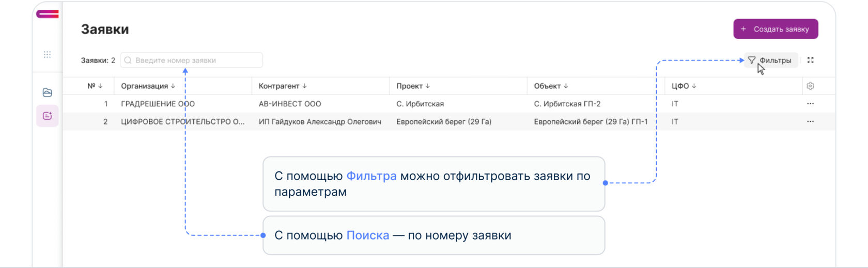Open table column settings gear
Screen dimensions: 868x268
coord(810,86)
